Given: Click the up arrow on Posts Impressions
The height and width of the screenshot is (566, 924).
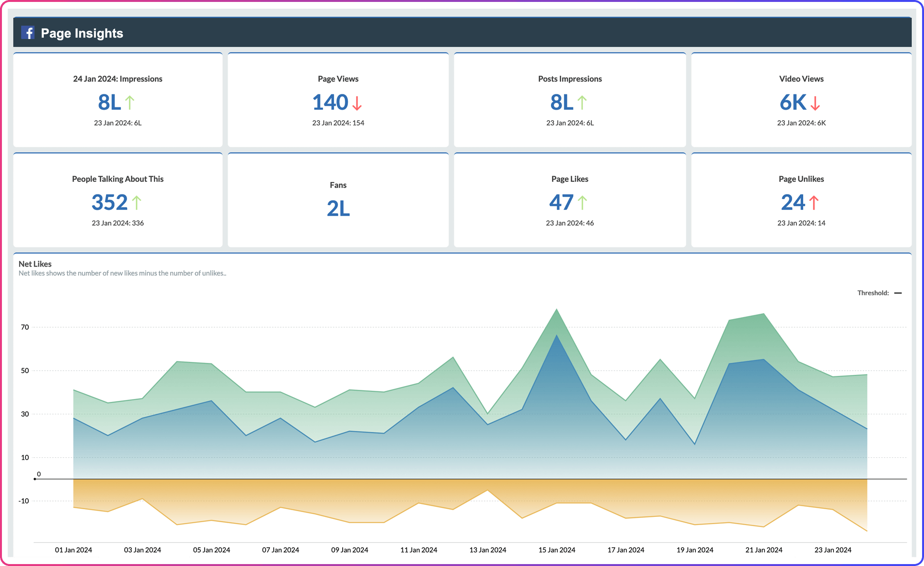Looking at the screenshot, I should click(582, 102).
